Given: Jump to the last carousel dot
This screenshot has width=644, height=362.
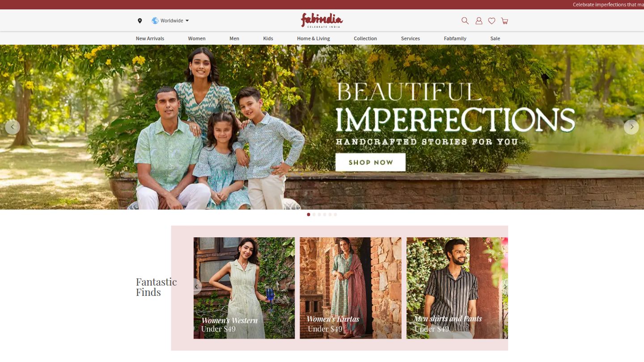Looking at the screenshot, I should 335,215.
